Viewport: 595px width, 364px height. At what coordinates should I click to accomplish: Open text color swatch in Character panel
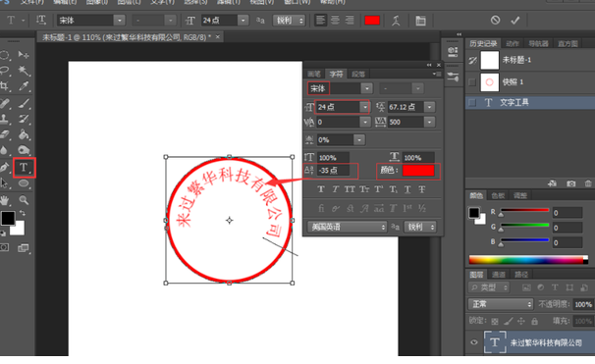click(418, 171)
